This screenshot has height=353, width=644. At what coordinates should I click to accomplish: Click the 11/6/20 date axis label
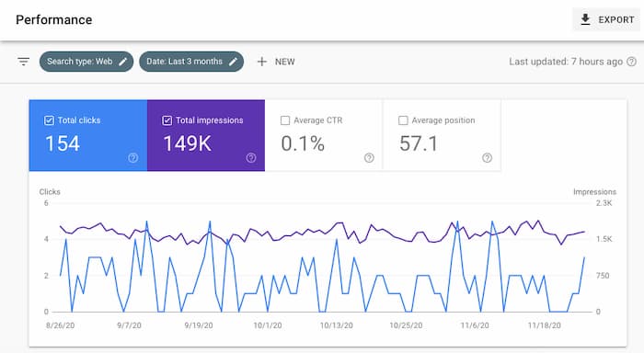click(475, 325)
